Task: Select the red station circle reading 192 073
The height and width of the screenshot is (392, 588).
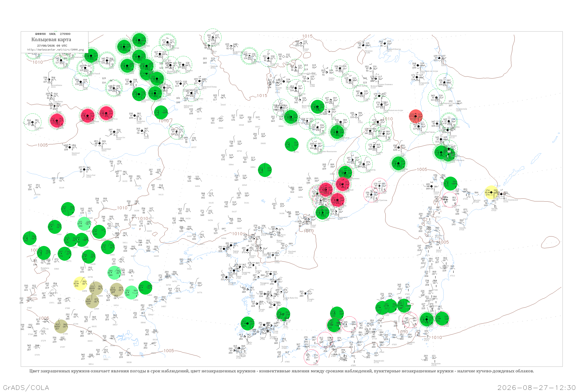Action: (342, 184)
